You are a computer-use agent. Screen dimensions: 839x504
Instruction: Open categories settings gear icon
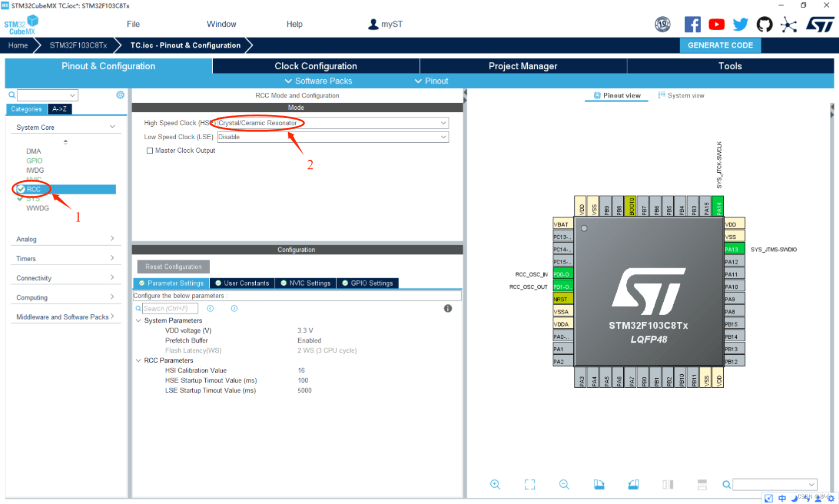pos(120,95)
